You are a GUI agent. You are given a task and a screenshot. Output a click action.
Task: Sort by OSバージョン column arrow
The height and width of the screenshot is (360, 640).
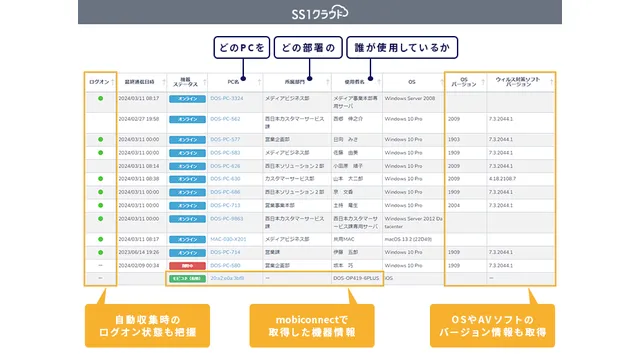click(x=483, y=82)
